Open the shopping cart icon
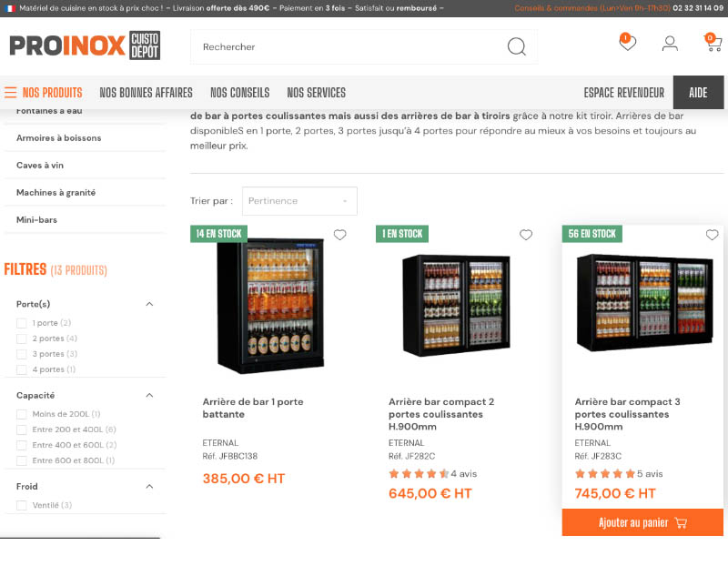728x586 pixels. click(713, 42)
